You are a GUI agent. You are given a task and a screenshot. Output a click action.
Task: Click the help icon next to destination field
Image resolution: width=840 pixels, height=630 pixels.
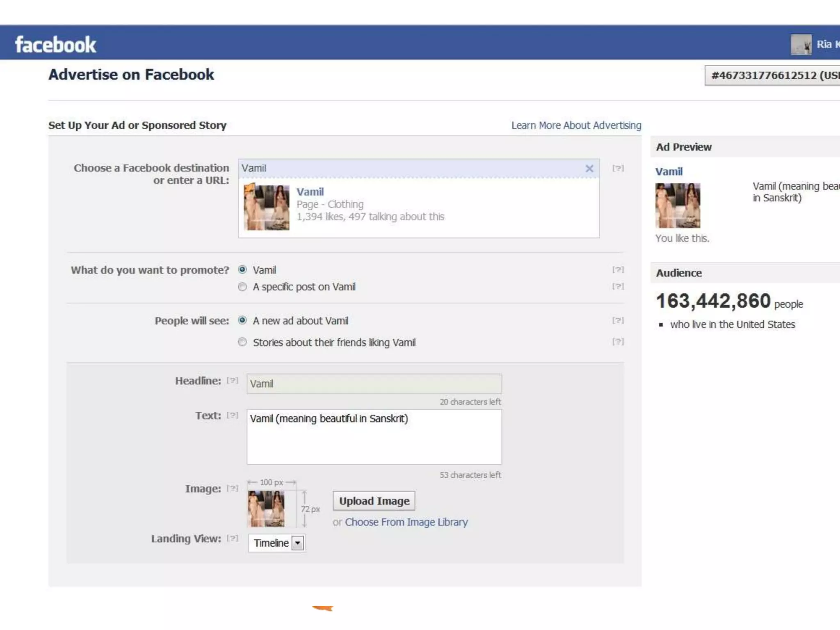(618, 168)
